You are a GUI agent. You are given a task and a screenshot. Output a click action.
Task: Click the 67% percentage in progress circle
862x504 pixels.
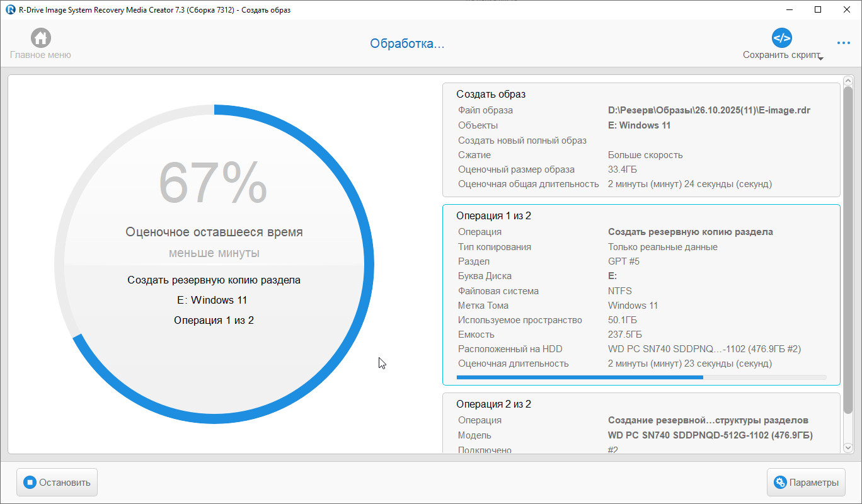point(213,183)
